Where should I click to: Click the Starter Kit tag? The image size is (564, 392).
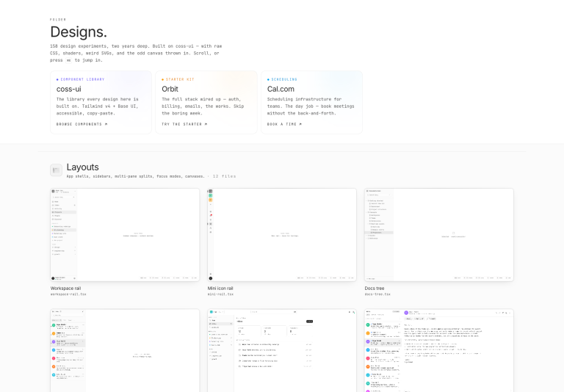(x=178, y=79)
